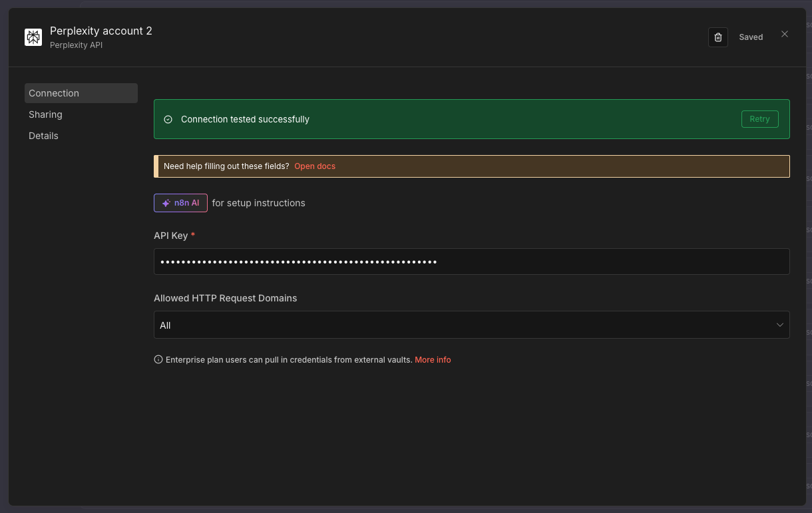Click the Connection tested successfully message
Image resolution: width=812 pixels, height=513 pixels.
[245, 119]
